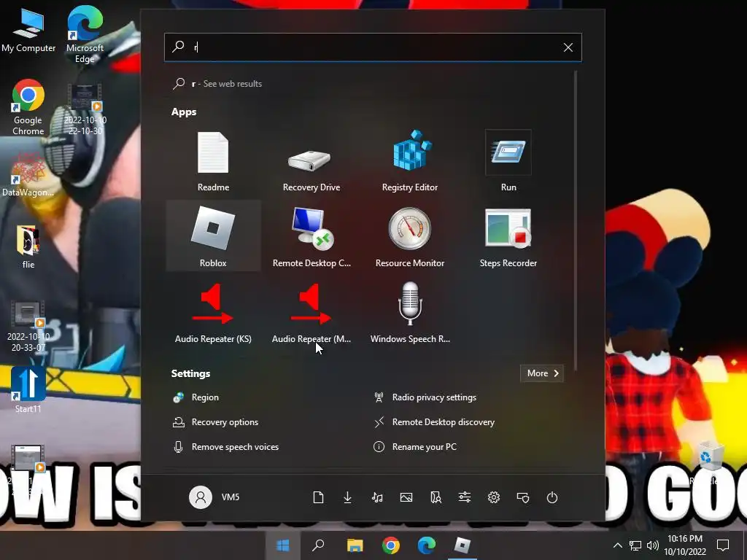Open Control Panel sliders icon
This screenshot has height=560, width=747.
(465, 497)
